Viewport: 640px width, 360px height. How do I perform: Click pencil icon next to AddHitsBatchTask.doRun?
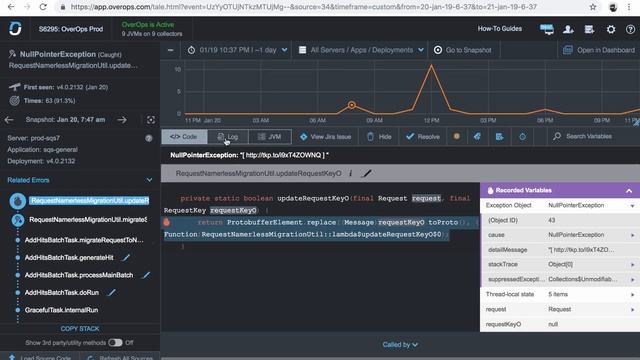tap(111, 293)
